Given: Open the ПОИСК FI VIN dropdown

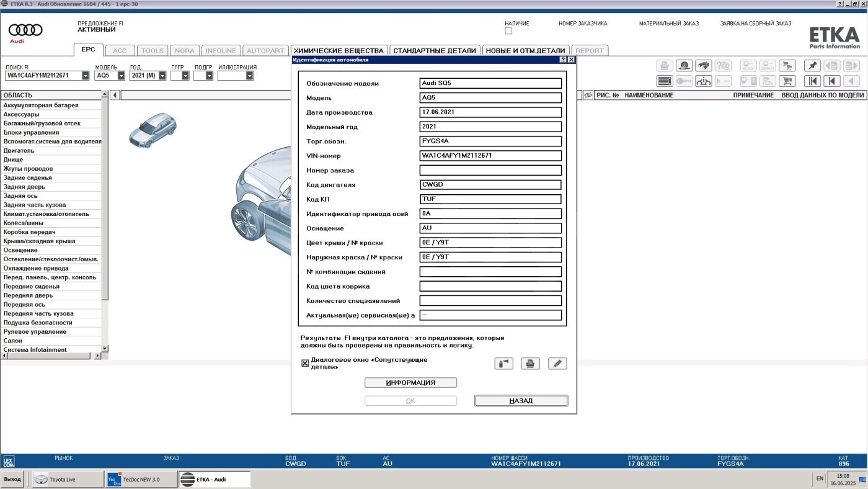Looking at the screenshot, I should (x=85, y=76).
